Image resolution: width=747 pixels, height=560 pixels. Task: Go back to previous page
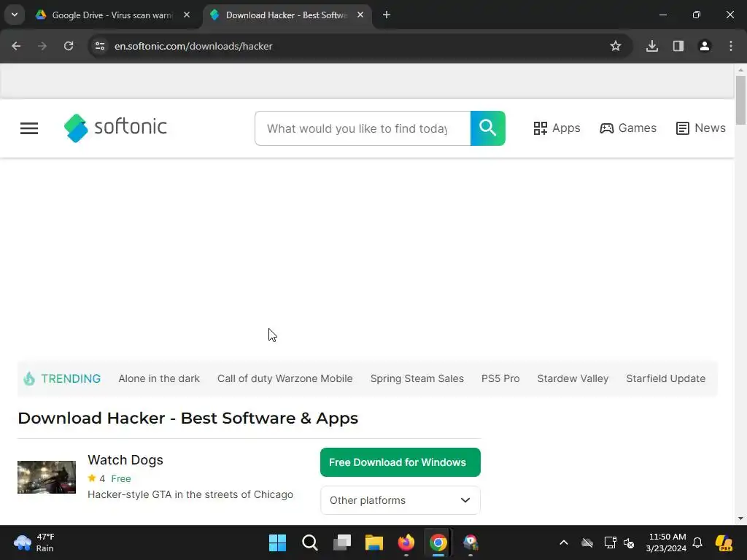click(16, 46)
